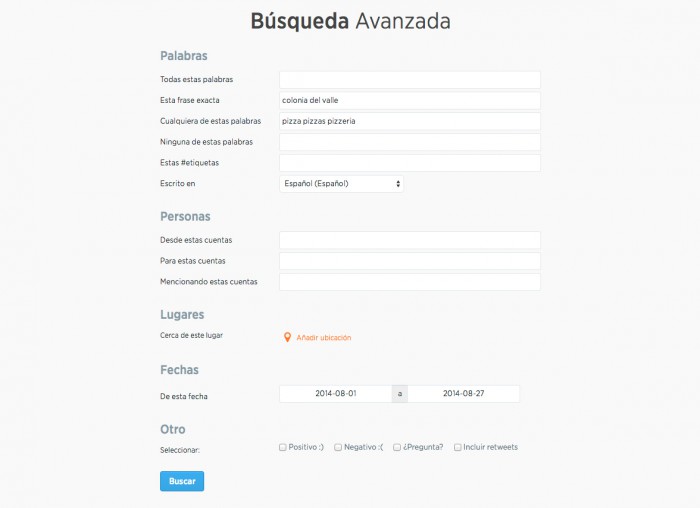The image size is (700, 508).
Task: Click the Mencionando estas cuentas input
Action: (x=409, y=282)
